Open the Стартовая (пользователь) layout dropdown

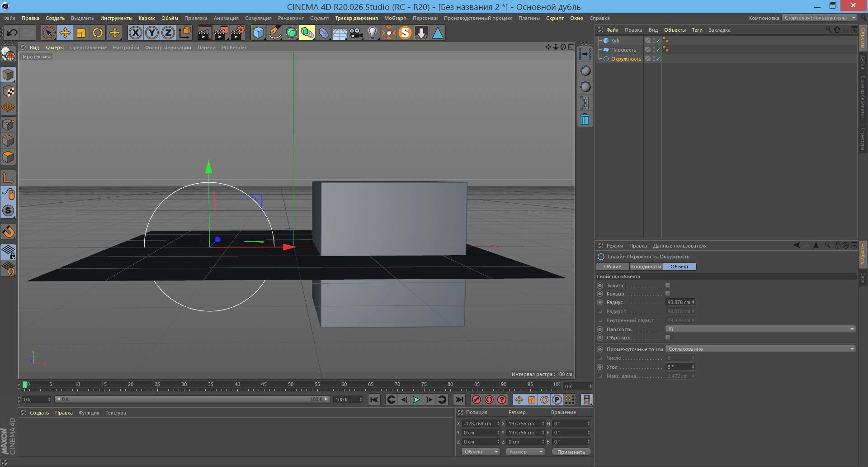coord(820,18)
